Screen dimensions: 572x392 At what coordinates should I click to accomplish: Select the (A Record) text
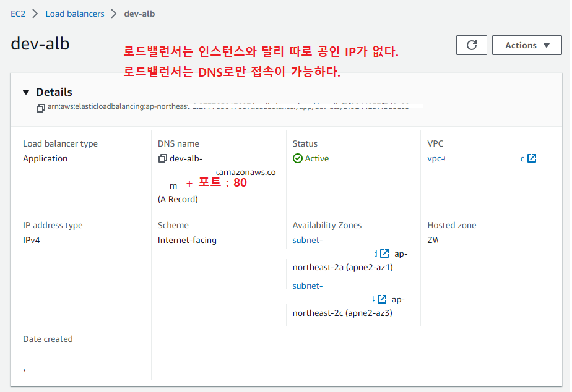point(178,199)
